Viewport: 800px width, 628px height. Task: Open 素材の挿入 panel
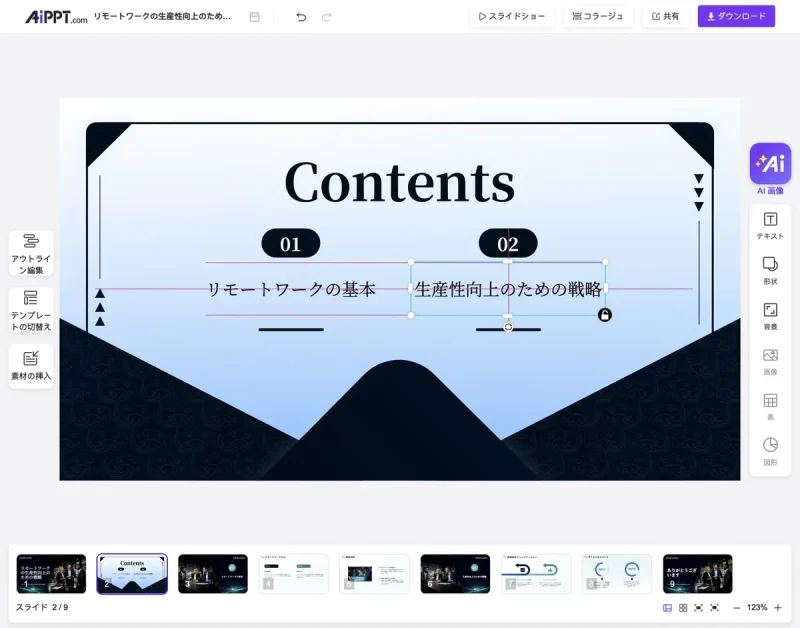point(31,366)
